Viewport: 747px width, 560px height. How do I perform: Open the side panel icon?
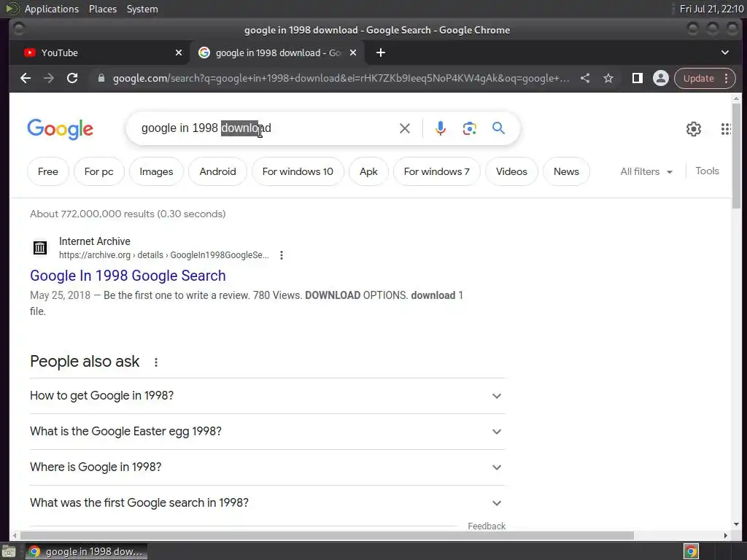pyautogui.click(x=637, y=78)
